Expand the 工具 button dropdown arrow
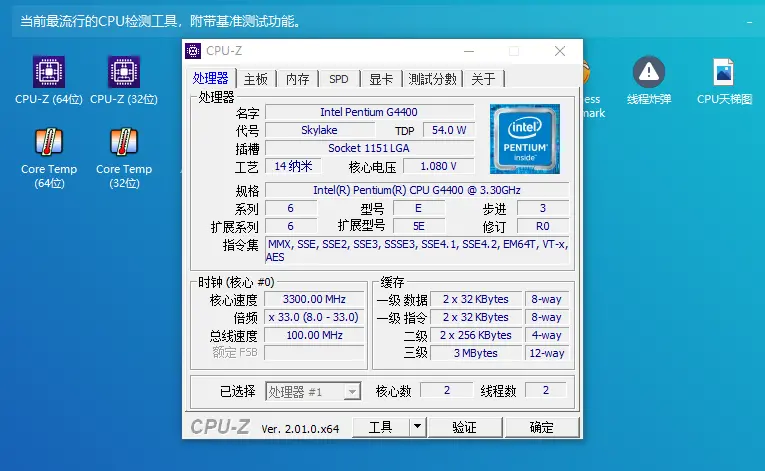The height and width of the screenshot is (471, 765). click(x=417, y=427)
